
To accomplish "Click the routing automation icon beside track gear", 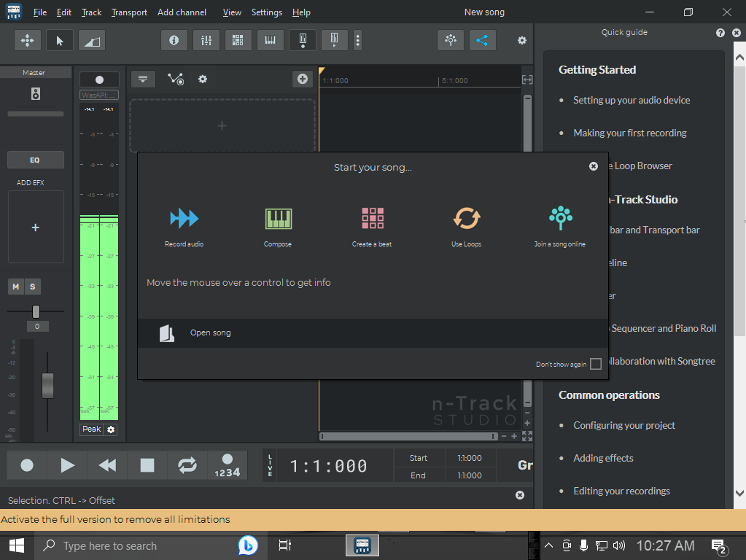I will click(x=176, y=79).
